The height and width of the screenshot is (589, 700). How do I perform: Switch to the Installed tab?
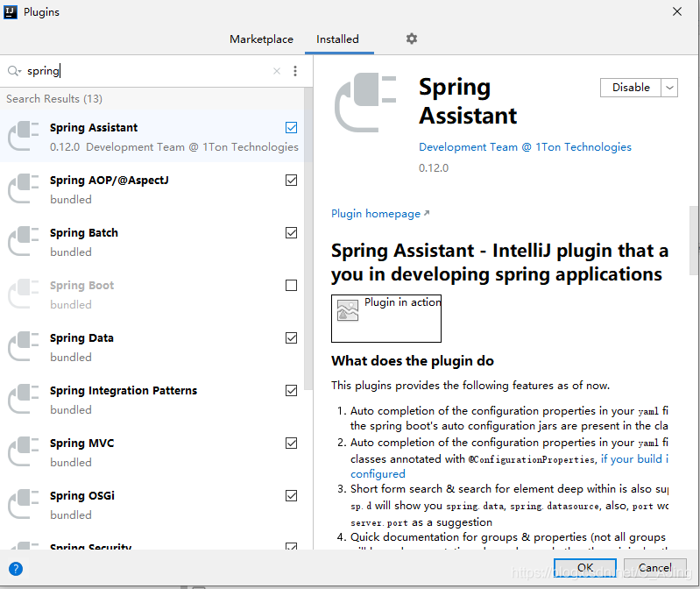[337, 39]
